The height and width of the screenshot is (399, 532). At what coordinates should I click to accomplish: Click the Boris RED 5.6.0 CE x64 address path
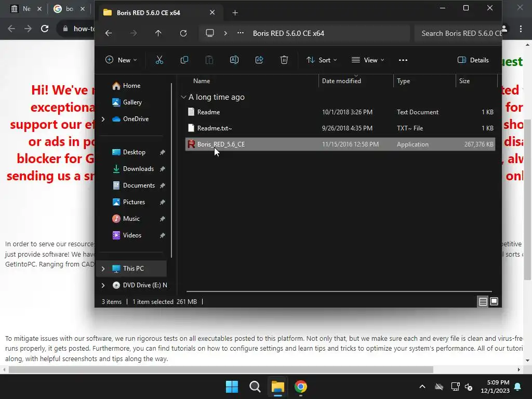pyautogui.click(x=288, y=33)
